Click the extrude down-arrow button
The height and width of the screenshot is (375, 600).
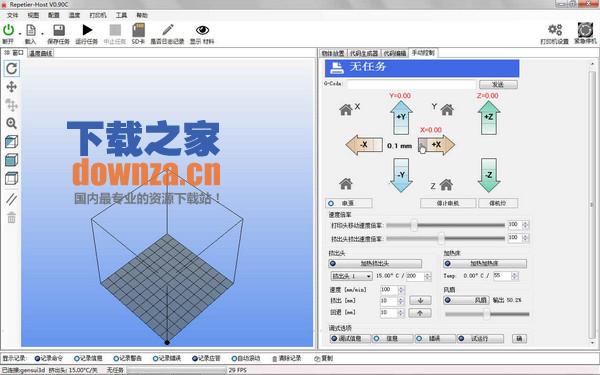tap(420, 300)
